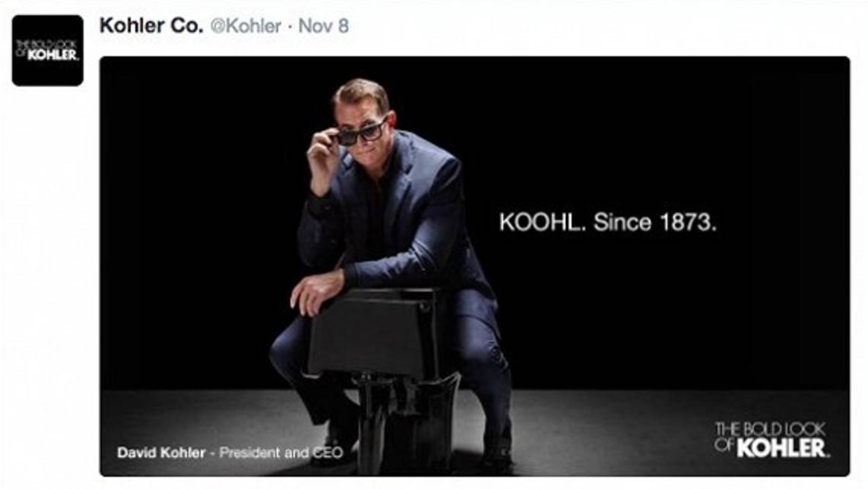Click the grey floor in the ad image
Screen dimensions: 868x489
(x=609, y=431)
